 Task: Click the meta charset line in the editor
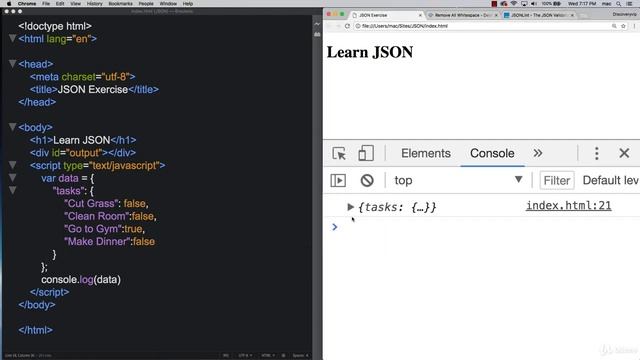(82, 77)
